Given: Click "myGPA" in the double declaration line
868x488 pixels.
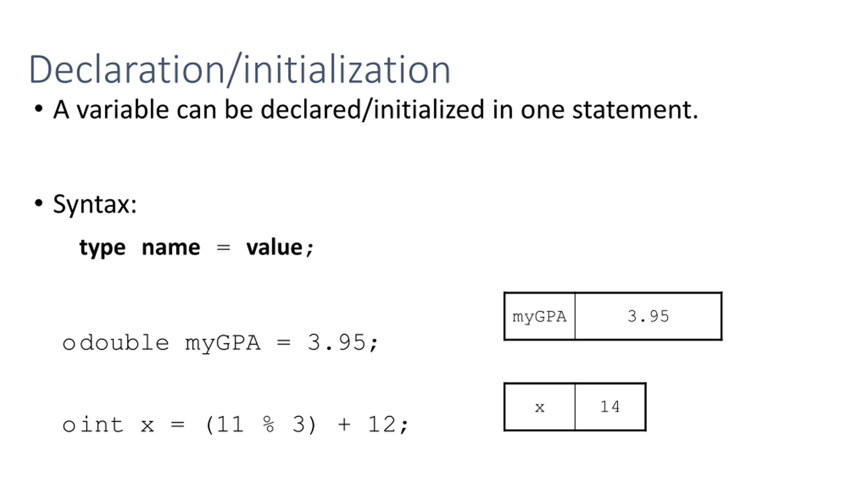Looking at the screenshot, I should [x=223, y=343].
